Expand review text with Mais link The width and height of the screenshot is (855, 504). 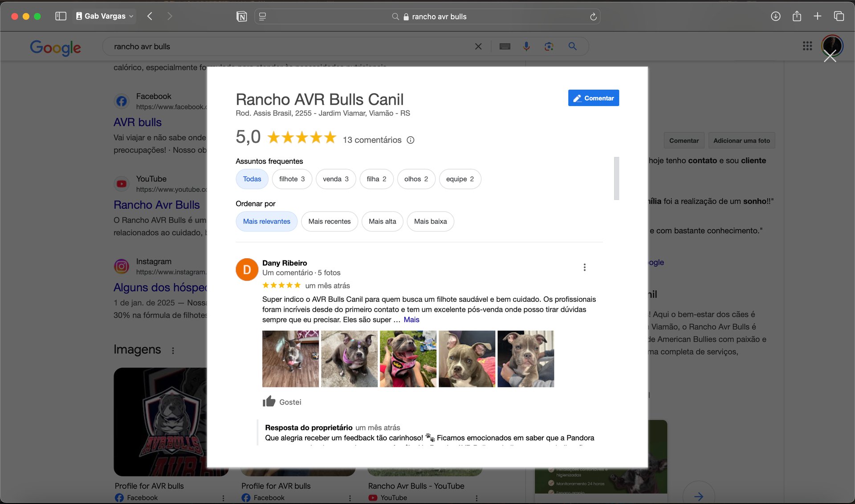pos(411,320)
